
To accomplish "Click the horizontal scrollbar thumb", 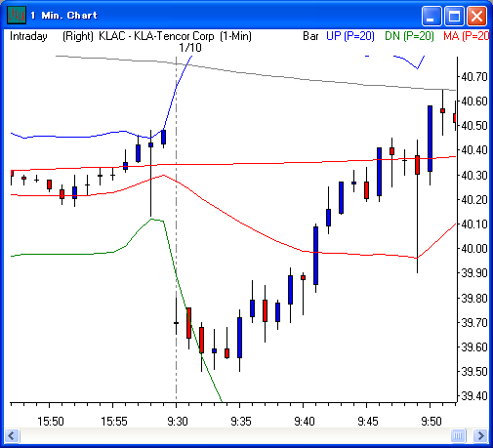I will pos(458,435).
